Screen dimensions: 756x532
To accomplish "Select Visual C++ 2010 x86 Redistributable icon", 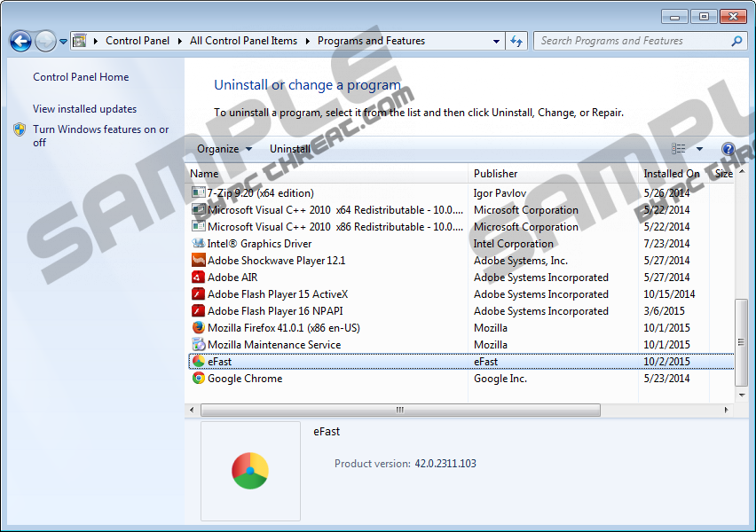I will [199, 226].
